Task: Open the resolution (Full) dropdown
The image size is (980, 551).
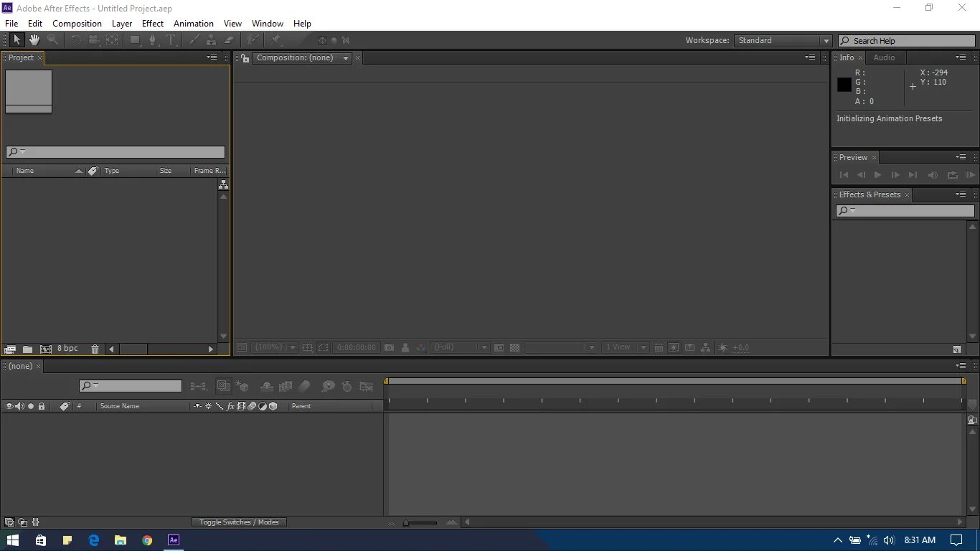Action: pos(460,347)
